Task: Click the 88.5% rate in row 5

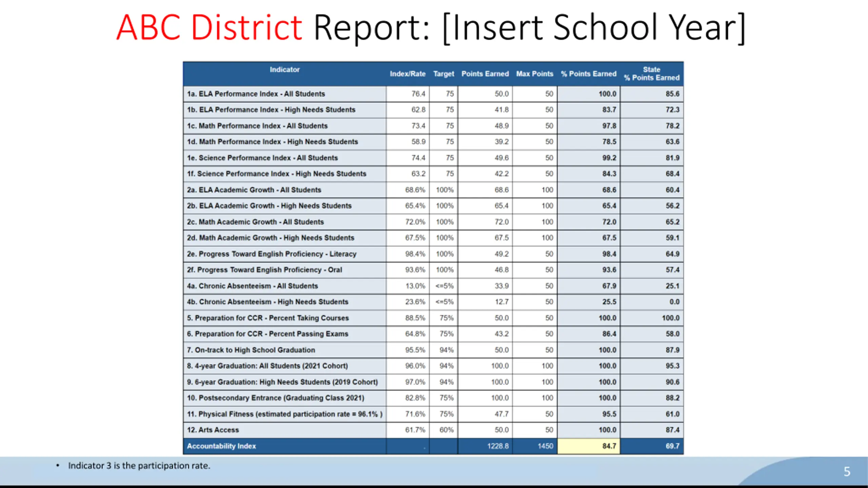Action: tap(415, 318)
